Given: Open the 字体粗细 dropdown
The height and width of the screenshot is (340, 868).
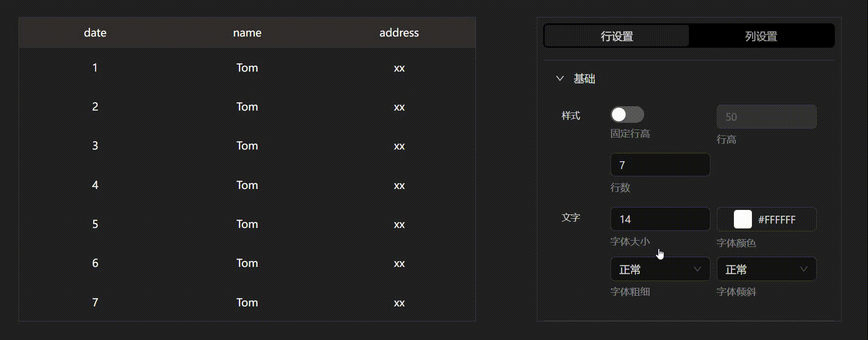Looking at the screenshot, I should (x=660, y=269).
